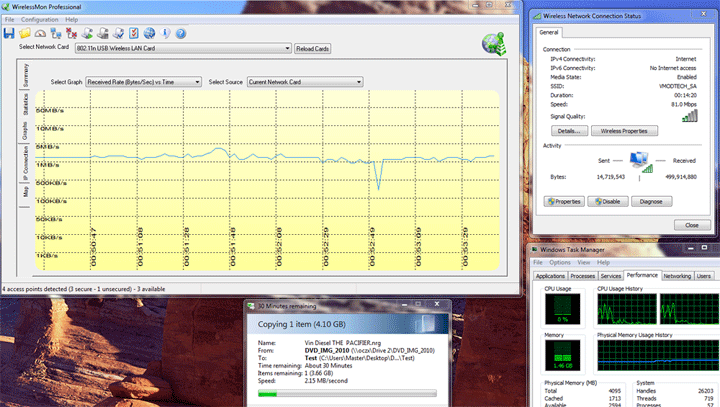Image resolution: width=720 pixels, height=407 pixels.
Task: Click the Diagnose button
Action: pyautogui.click(x=652, y=201)
